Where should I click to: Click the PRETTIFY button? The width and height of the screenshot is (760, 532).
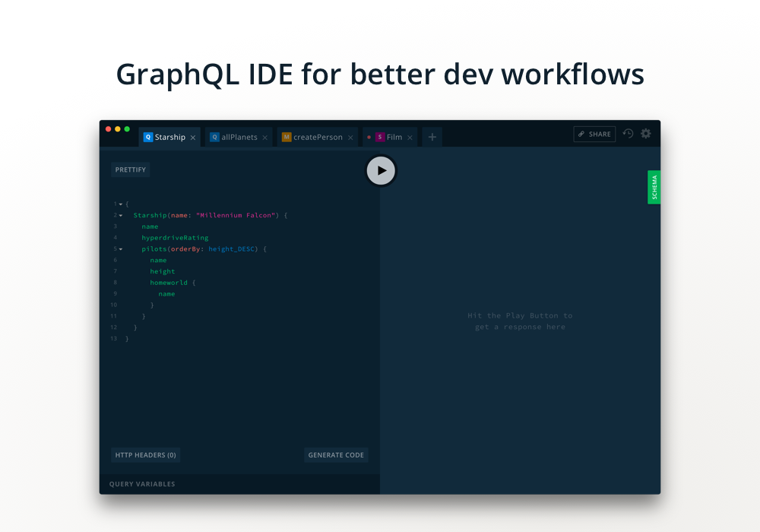[x=130, y=169]
